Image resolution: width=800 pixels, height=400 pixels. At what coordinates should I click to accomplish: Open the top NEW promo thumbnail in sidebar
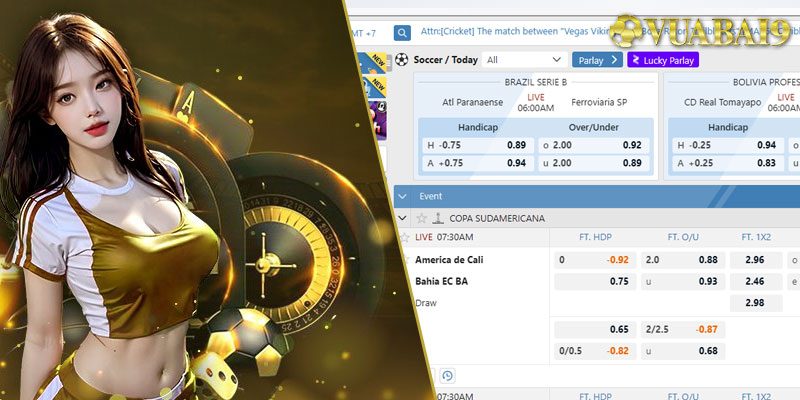[372, 63]
